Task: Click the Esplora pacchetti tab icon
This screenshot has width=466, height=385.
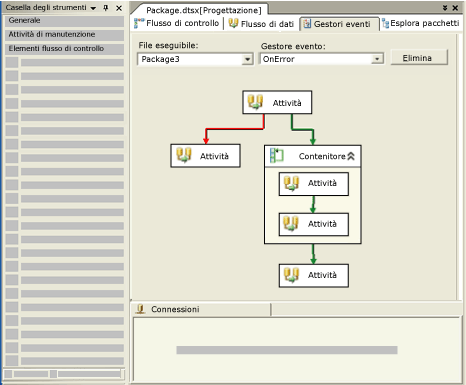Action: (x=386, y=23)
